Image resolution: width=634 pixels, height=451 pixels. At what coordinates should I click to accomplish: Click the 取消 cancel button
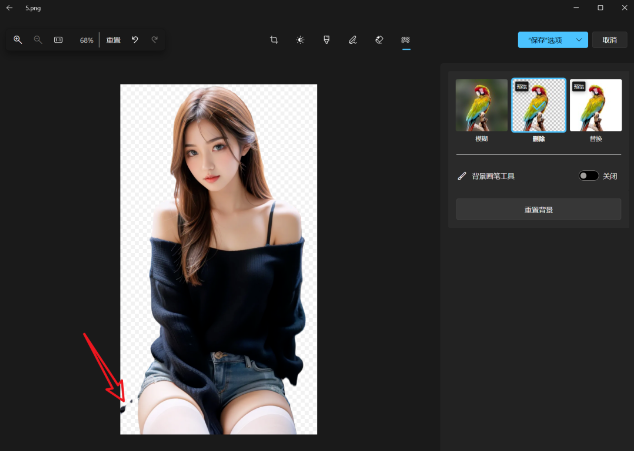tap(608, 40)
